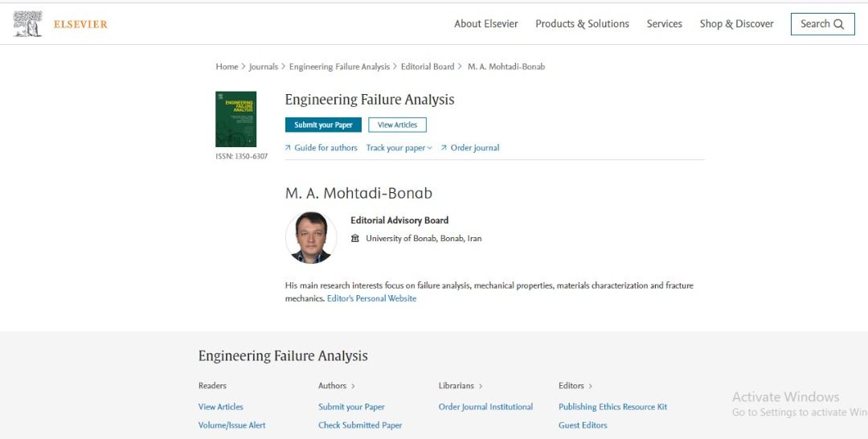Open the Editorial Board breadcrumb link

tap(428, 67)
